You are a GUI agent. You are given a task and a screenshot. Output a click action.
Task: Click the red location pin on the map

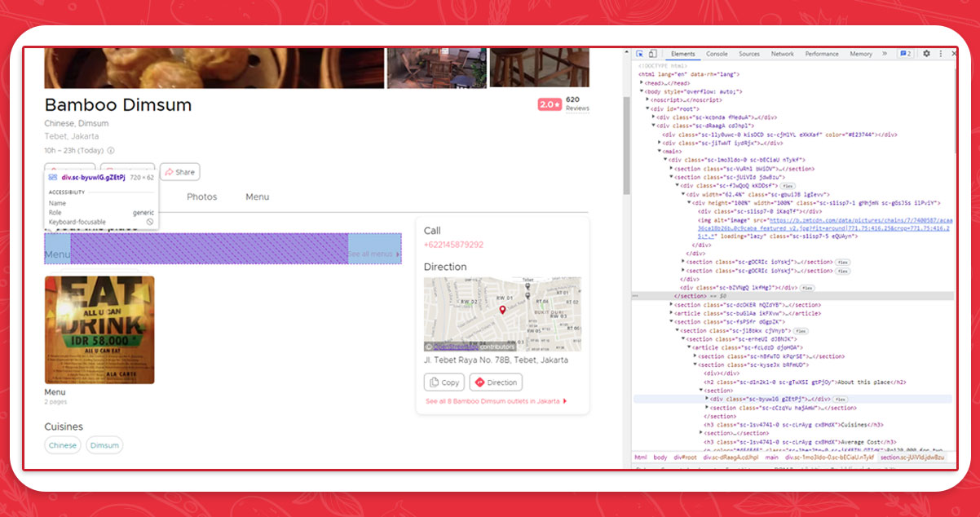click(502, 311)
